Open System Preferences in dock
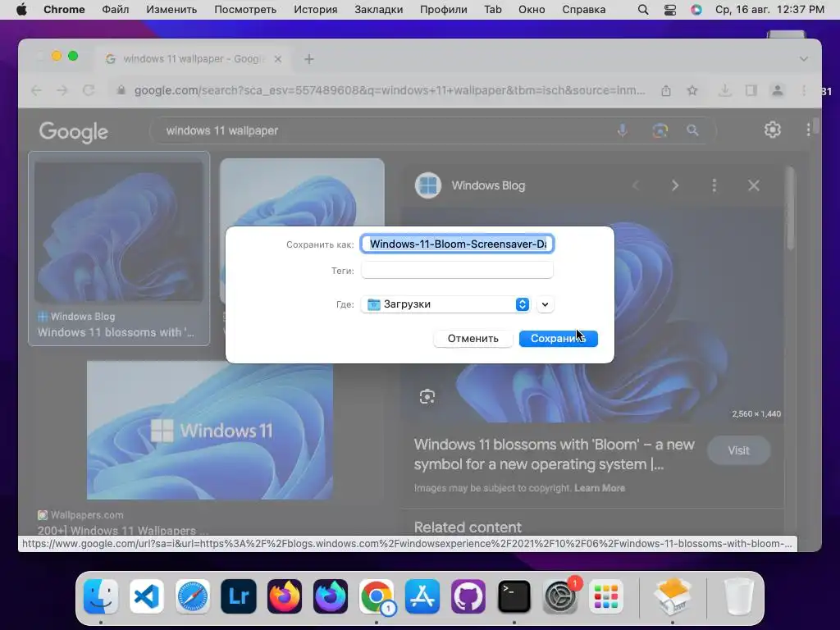The height and width of the screenshot is (630, 840). coord(559,596)
